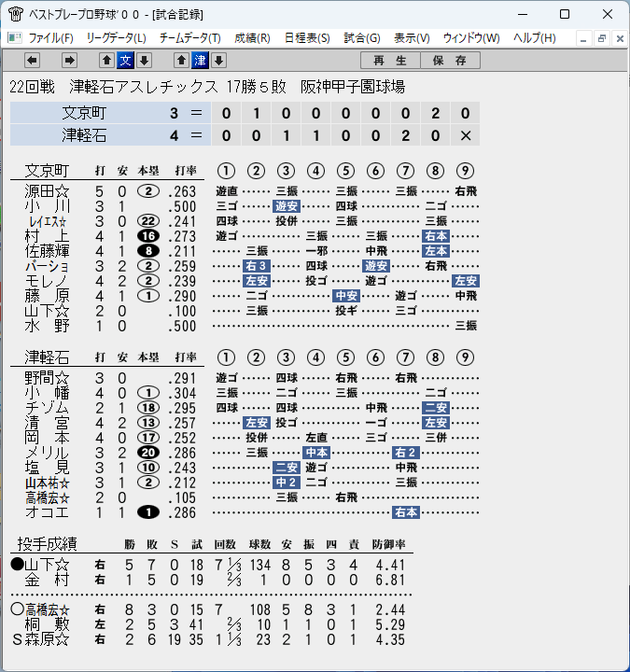The height and width of the screenshot is (672, 630).
Task: Click 藤原's 中安 hit result
Action: pos(346,296)
